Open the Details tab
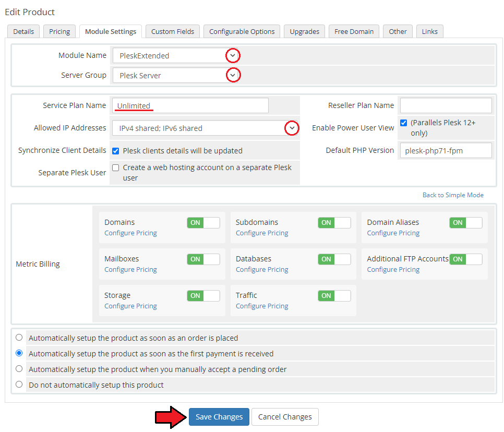The height and width of the screenshot is (432, 504). [x=23, y=31]
